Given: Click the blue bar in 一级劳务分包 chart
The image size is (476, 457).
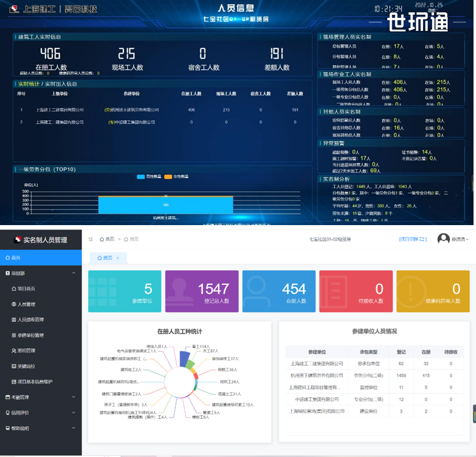Looking at the screenshot, I should (x=165, y=205).
